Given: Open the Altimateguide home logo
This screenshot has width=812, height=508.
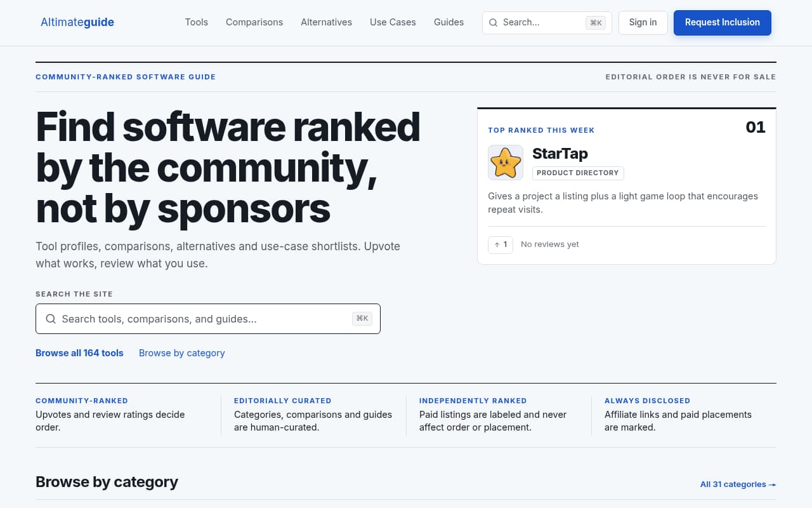Looking at the screenshot, I should click(x=77, y=22).
